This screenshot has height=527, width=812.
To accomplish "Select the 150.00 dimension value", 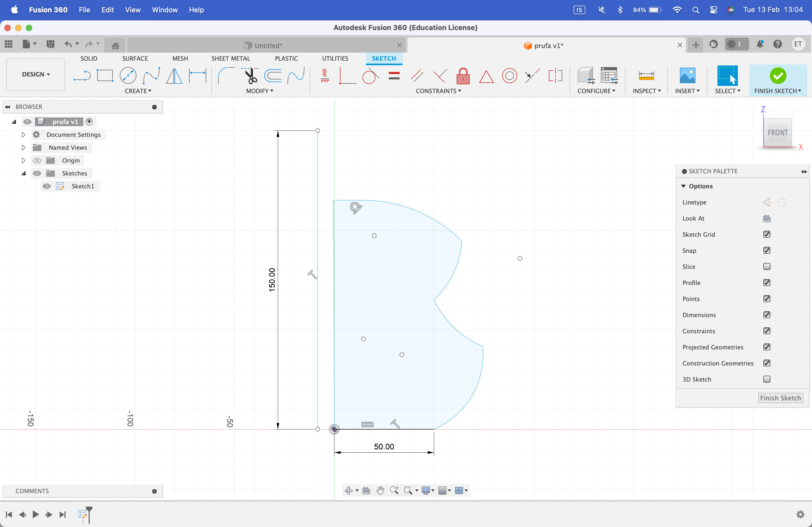I will pos(271,280).
